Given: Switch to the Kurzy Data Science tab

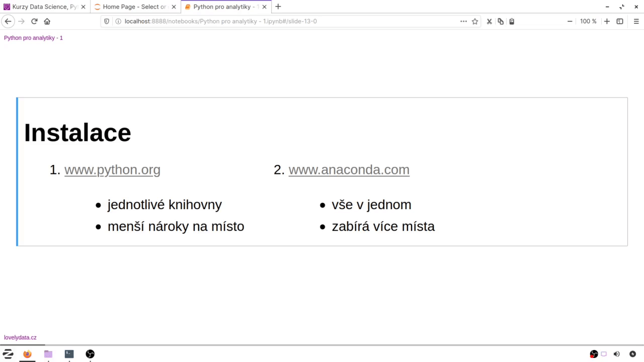Looking at the screenshot, I should pyautogui.click(x=45, y=7).
